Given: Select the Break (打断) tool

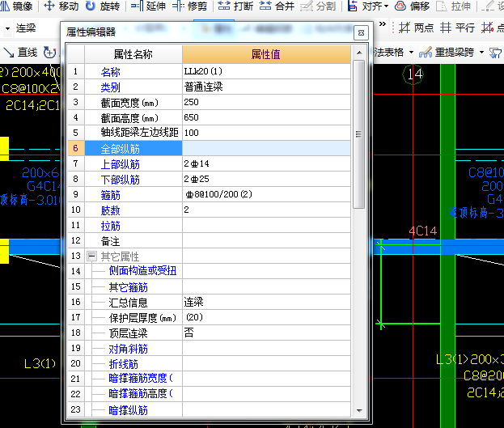Looking at the screenshot, I should (x=235, y=6).
